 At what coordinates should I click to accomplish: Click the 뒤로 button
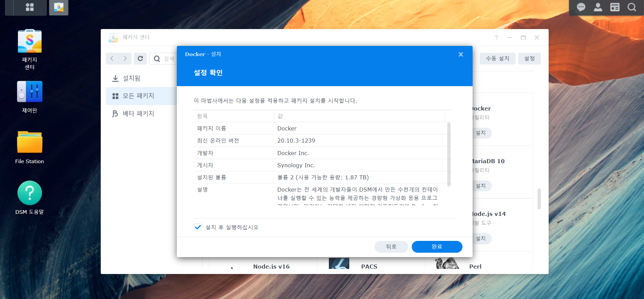391,247
